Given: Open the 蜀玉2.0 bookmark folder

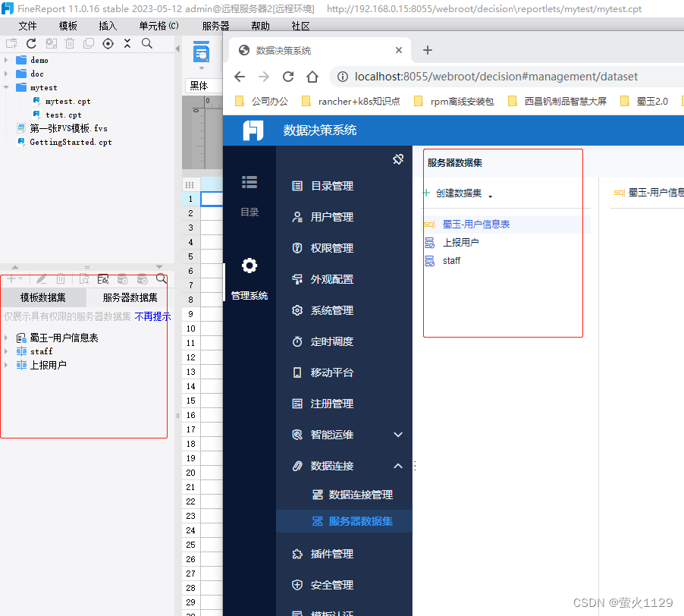Looking at the screenshot, I should tap(645, 102).
